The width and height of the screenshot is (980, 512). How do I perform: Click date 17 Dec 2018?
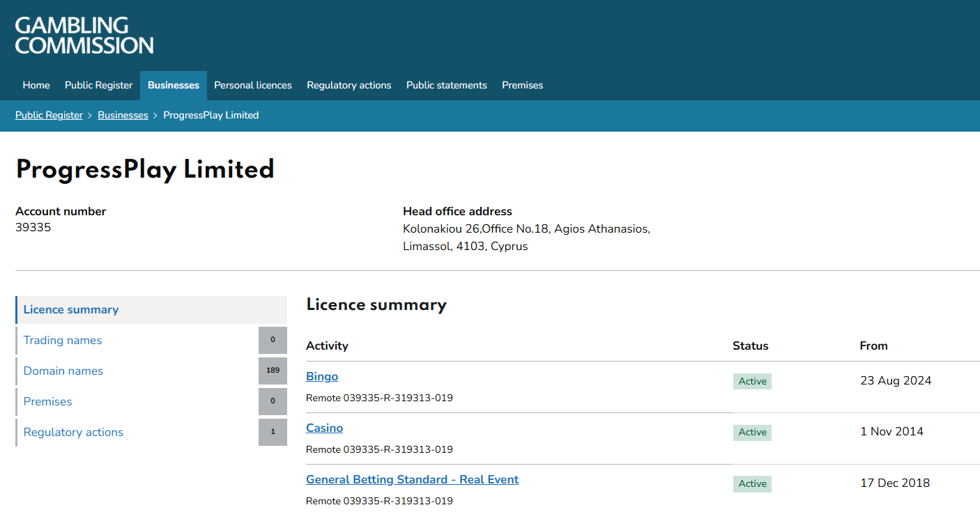895,483
